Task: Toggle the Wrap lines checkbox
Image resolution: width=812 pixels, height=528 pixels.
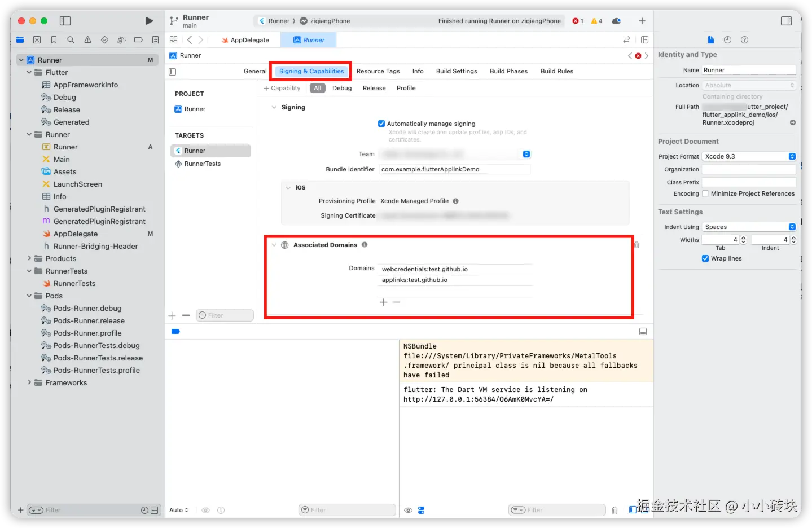Action: (x=705, y=258)
